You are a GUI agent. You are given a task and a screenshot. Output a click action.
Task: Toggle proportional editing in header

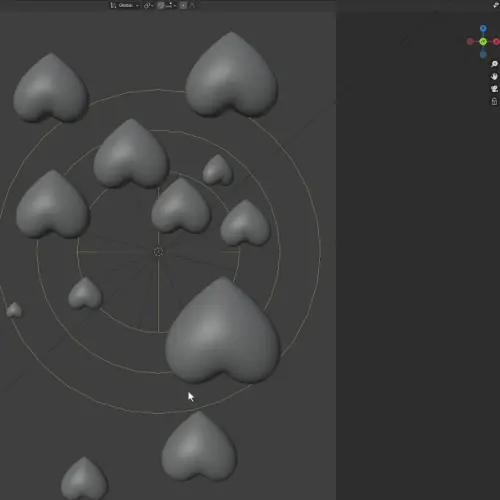(183, 5)
